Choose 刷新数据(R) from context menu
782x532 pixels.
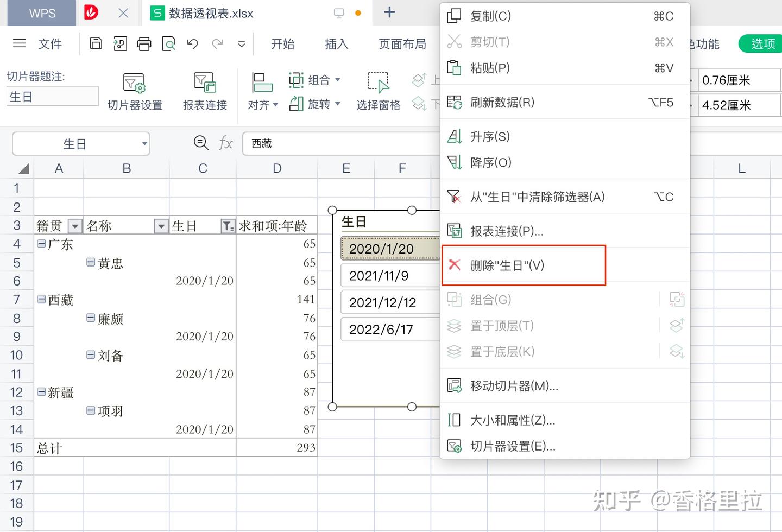(x=565, y=102)
